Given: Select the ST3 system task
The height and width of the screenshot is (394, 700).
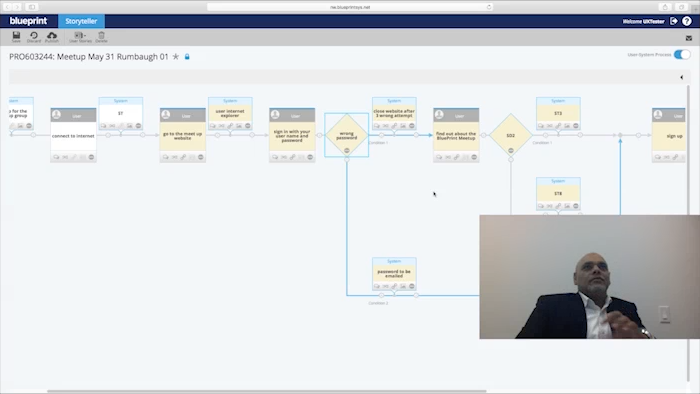Looking at the screenshot, I should (x=558, y=113).
